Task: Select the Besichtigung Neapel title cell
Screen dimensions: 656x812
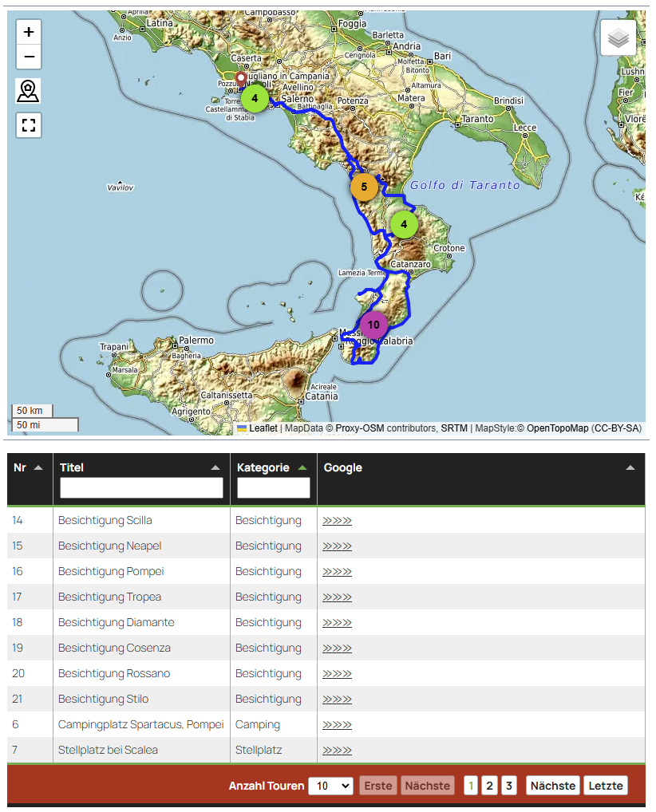Action: pos(141,546)
